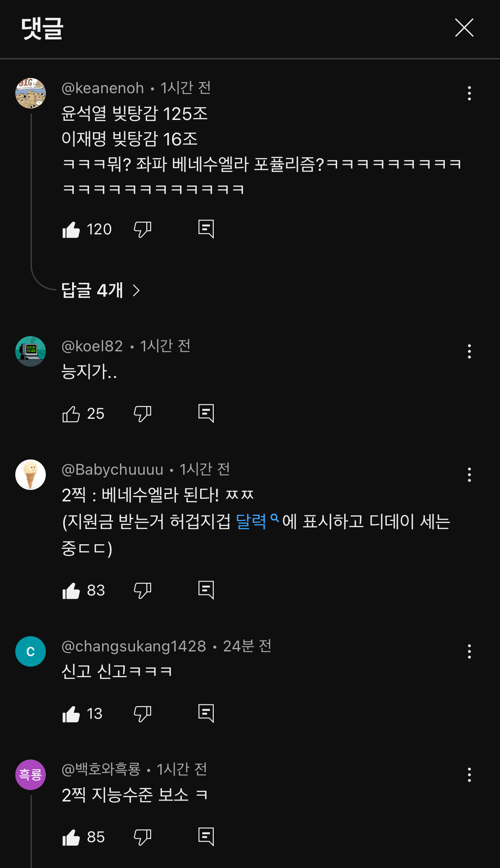
Task: Reply to @keanenoh's comment
Action: 206,229
